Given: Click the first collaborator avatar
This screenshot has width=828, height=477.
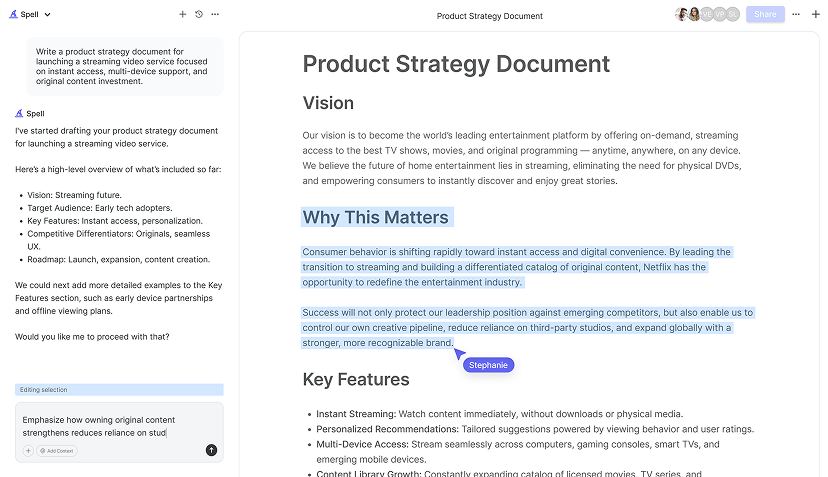Looking at the screenshot, I should pos(682,15).
